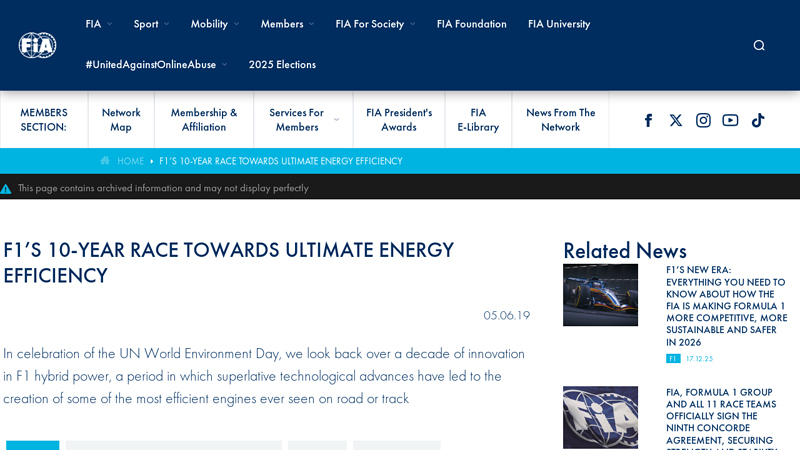
Task: Open FIA E-Library section
Action: (478, 120)
